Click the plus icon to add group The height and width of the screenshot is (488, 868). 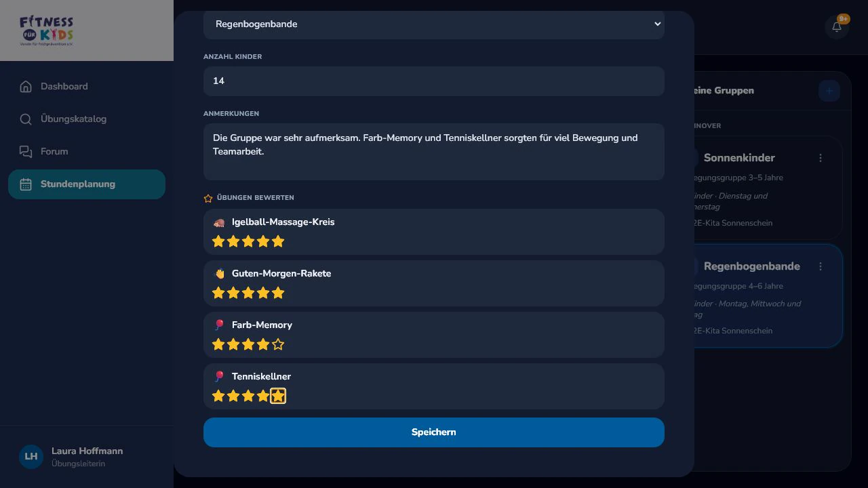(x=829, y=91)
